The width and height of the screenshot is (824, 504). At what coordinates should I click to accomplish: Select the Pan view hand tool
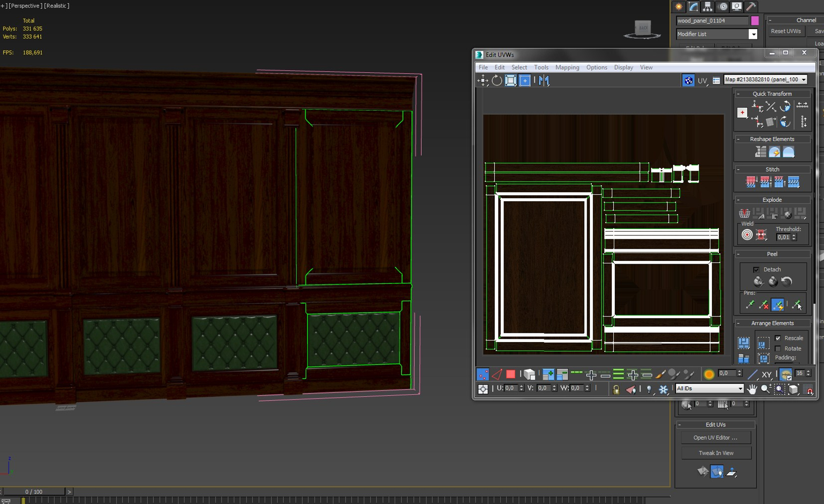coord(752,389)
